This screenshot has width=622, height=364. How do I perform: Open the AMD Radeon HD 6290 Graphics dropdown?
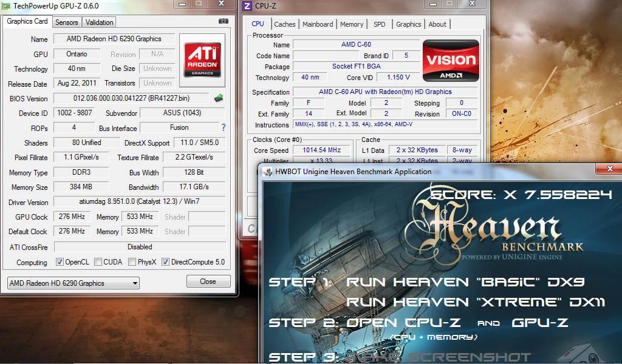(73, 283)
